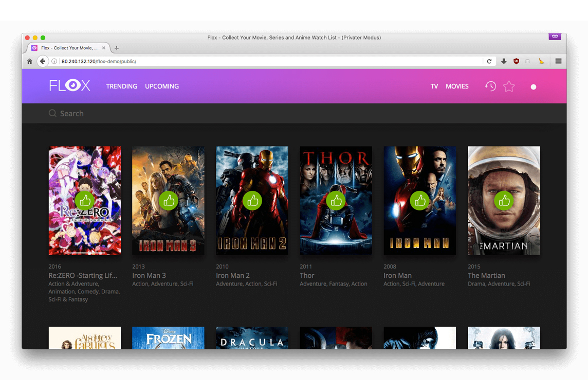
Task: Click thumbs-up rating on The Martian poster
Action: click(504, 201)
